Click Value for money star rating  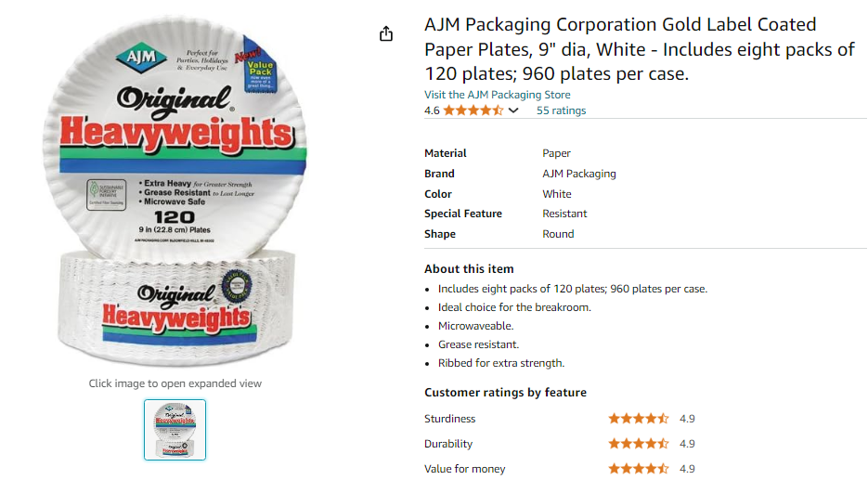coord(639,468)
